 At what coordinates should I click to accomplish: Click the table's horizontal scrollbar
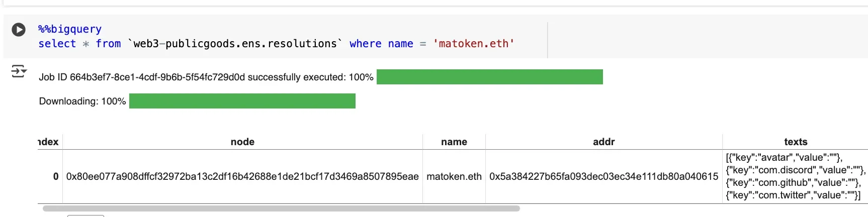click(281, 208)
